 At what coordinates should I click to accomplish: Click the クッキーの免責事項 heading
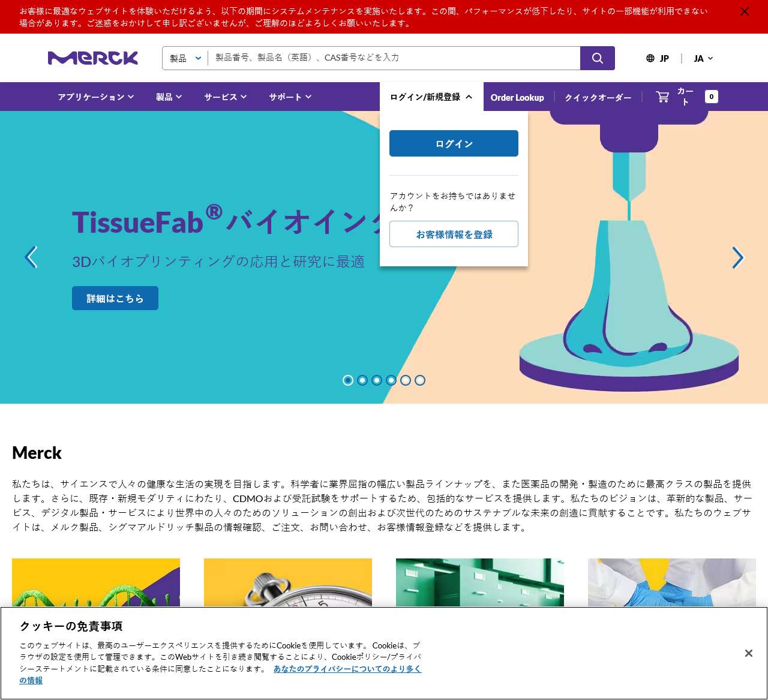pos(71,626)
